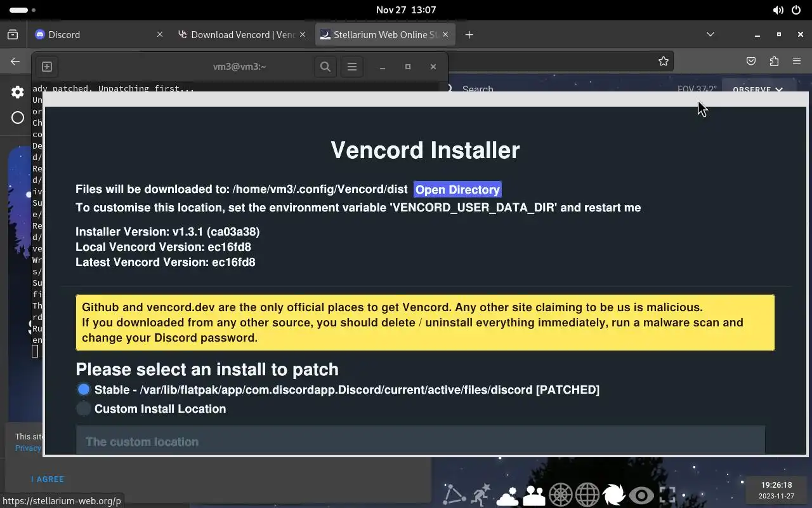Click Open Directory in Vencord Installer
Viewport: 812px width, 508px height.
point(457,190)
